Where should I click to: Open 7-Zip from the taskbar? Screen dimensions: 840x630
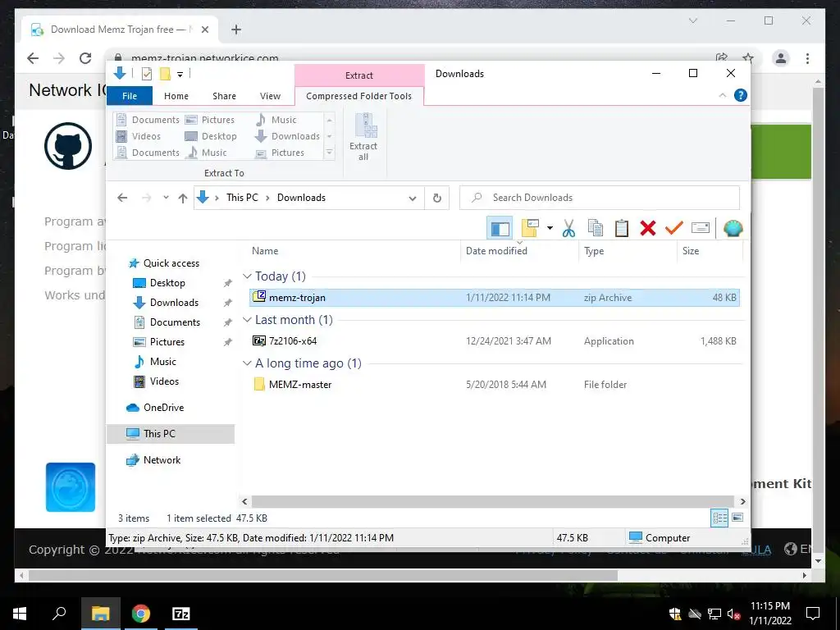click(180, 614)
